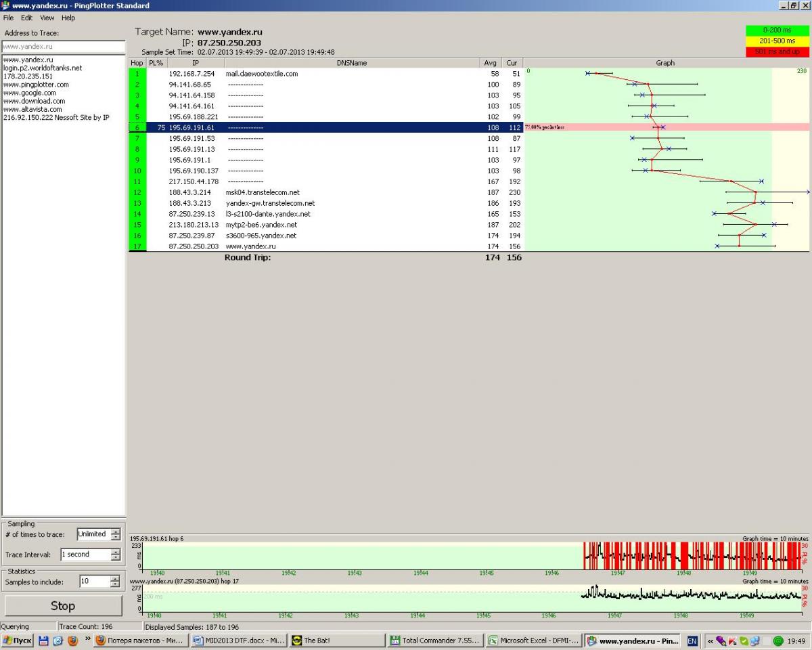This screenshot has height=650, width=812.
Task: Click the Avg column header
Action: [491, 63]
